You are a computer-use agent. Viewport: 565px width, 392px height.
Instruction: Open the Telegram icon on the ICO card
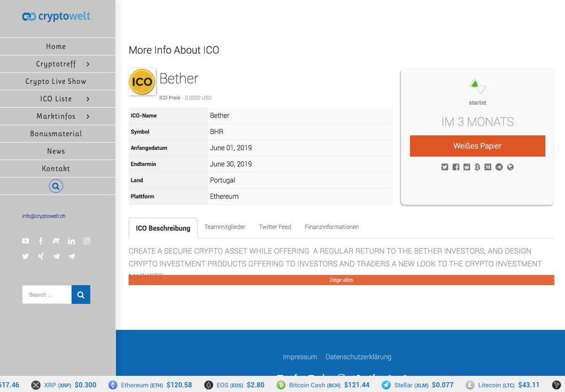coord(499,167)
